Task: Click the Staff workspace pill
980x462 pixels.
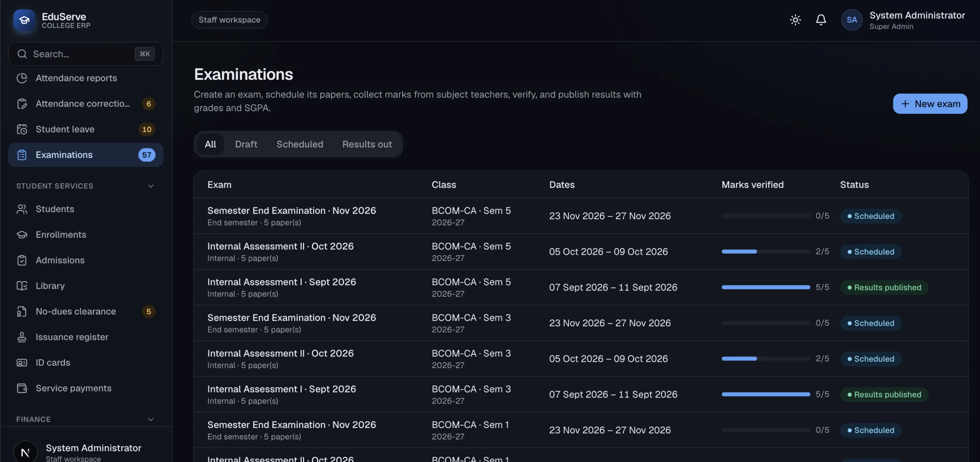Action: (x=229, y=20)
